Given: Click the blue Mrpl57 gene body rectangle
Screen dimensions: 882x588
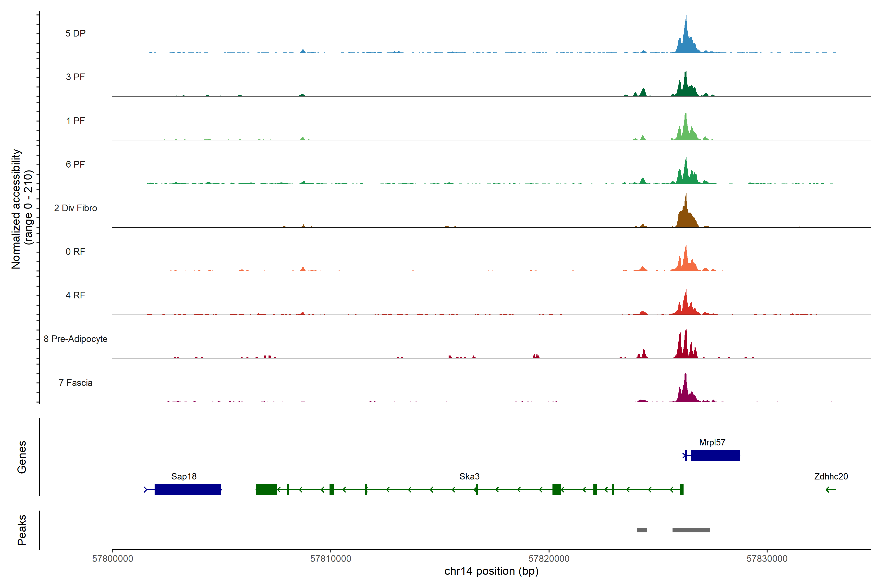Looking at the screenshot, I should tap(715, 455).
